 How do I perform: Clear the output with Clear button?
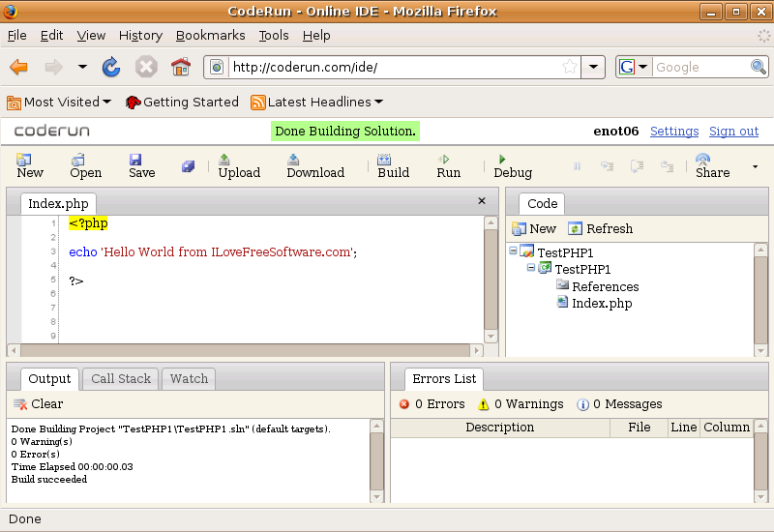tap(39, 403)
